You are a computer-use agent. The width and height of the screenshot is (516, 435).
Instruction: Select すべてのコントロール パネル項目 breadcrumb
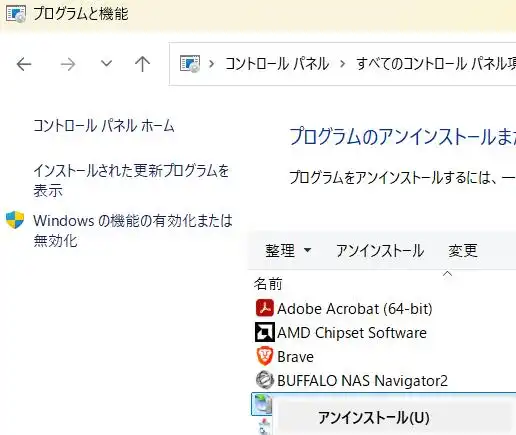pos(436,64)
